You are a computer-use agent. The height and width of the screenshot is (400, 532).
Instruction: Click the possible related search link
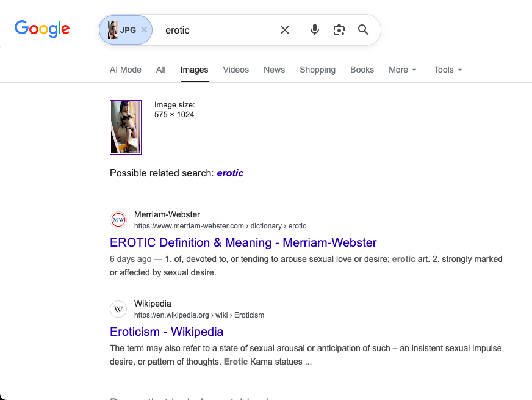point(230,173)
